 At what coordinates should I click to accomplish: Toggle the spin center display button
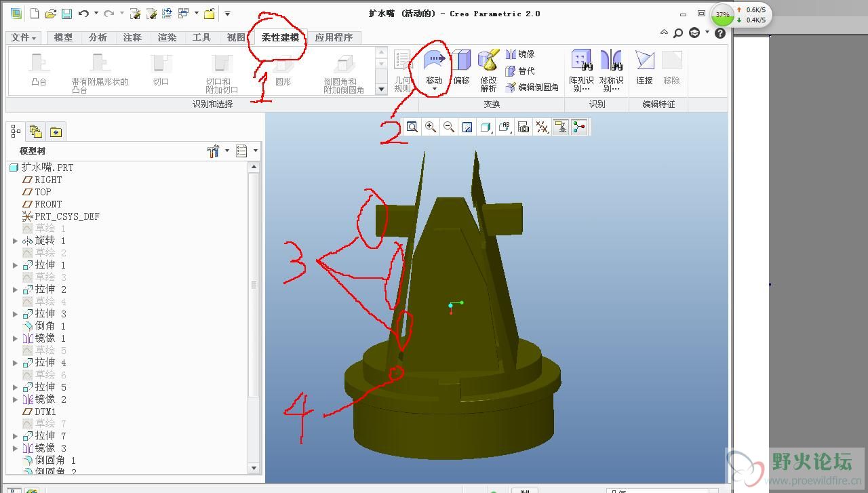[x=578, y=127]
